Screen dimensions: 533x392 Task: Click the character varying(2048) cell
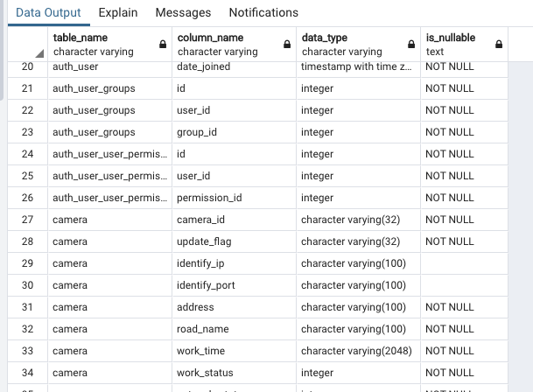[358, 351]
